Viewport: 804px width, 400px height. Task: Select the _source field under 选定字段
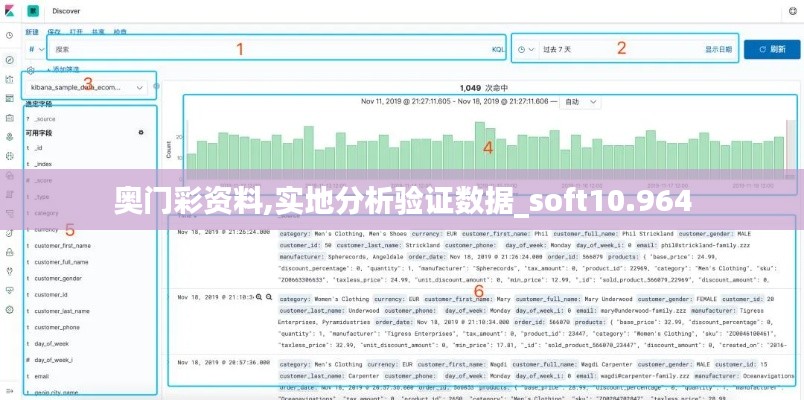[45, 119]
